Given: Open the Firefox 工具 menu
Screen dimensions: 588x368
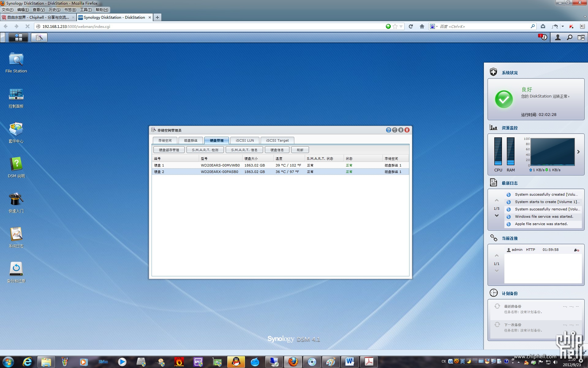Looking at the screenshot, I should (x=86, y=10).
